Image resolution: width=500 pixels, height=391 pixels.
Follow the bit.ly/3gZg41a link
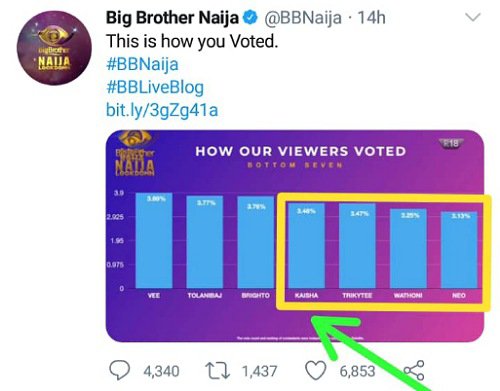(x=162, y=110)
